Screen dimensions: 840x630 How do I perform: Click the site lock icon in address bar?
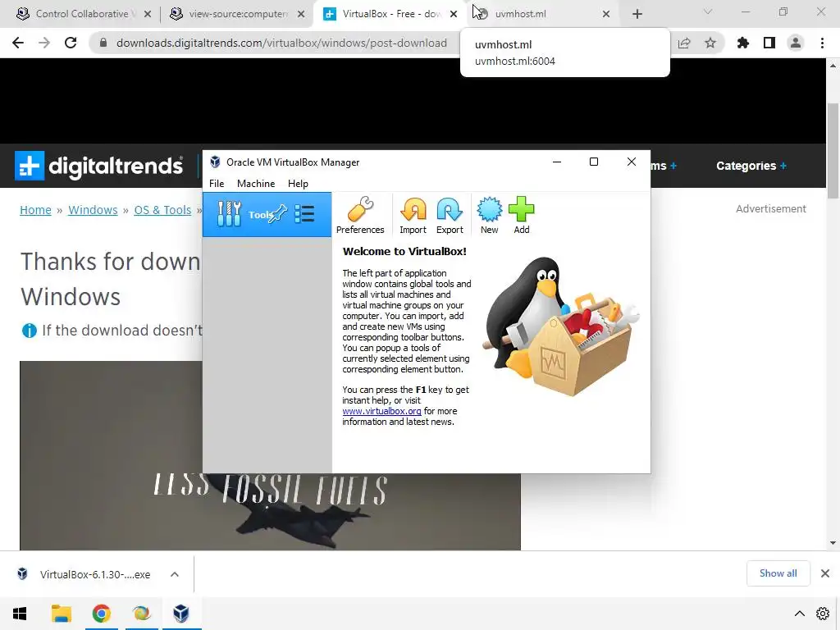[x=103, y=43]
